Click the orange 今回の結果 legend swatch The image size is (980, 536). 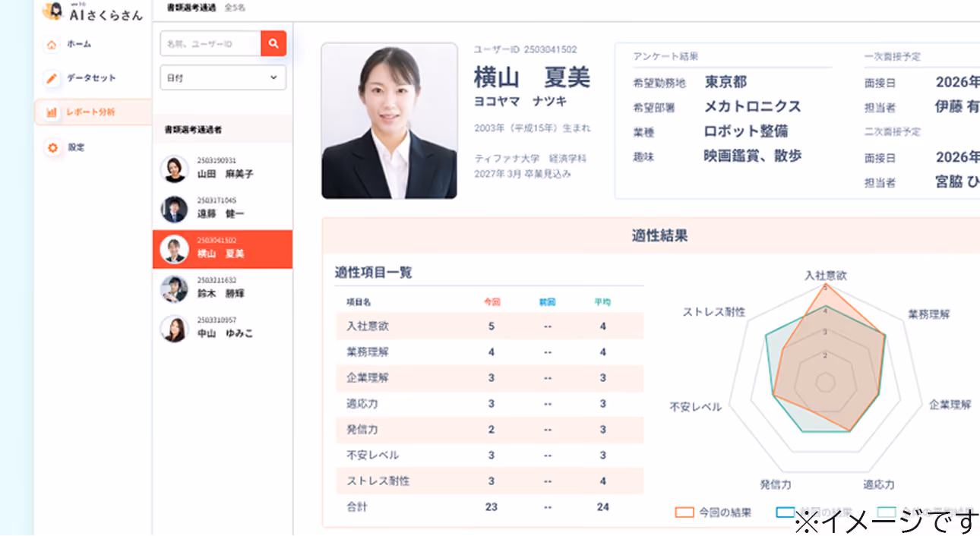684,512
